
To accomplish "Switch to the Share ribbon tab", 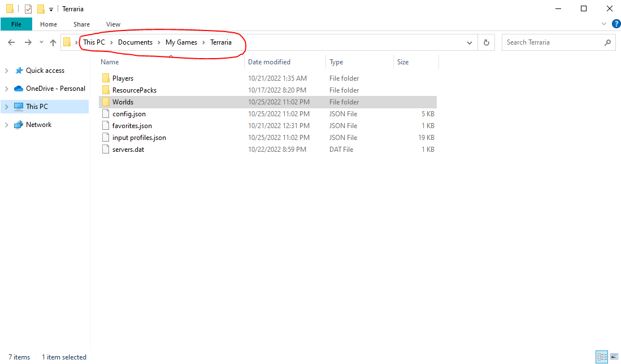I will pos(81,24).
